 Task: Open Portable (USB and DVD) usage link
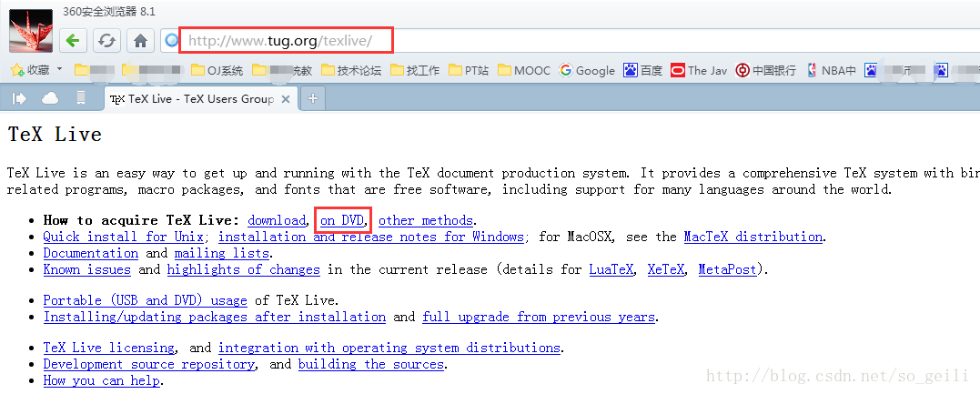145,300
